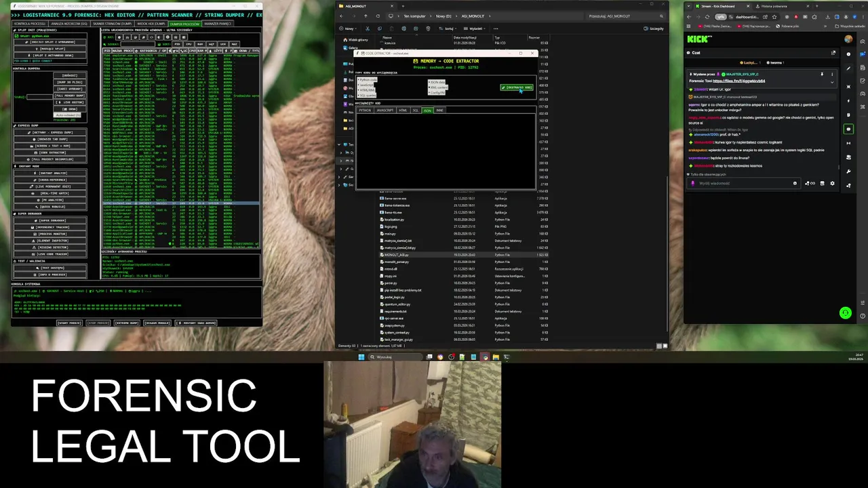Switch to KONTROLA PROCESU tab in Logistarniec
The height and width of the screenshot is (488, 868).
(30, 24)
